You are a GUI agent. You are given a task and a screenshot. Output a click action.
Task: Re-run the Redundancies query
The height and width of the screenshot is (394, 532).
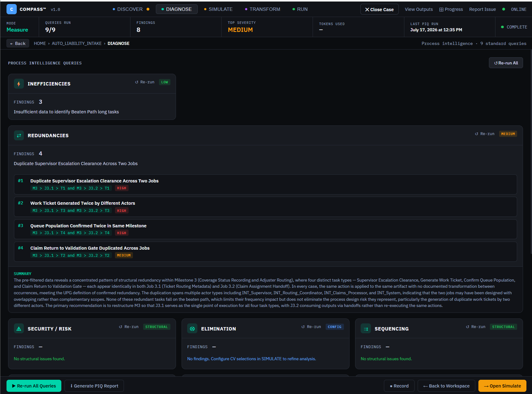click(x=485, y=134)
